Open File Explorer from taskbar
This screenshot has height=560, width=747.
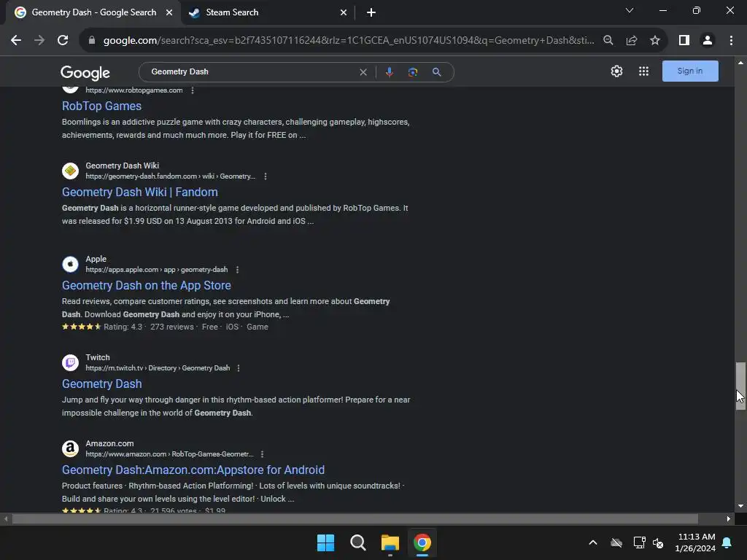pos(390,542)
